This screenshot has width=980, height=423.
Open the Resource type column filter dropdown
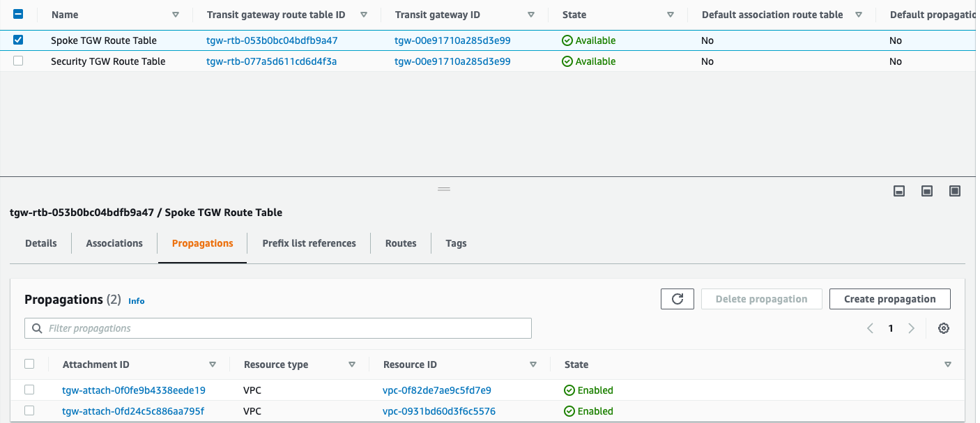(x=352, y=364)
